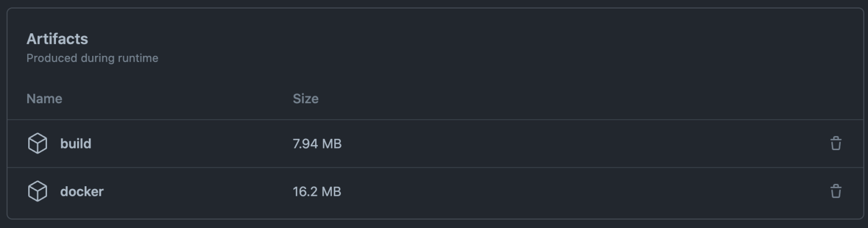Click the 7.94 MB size value
The image size is (868, 228).
(317, 143)
